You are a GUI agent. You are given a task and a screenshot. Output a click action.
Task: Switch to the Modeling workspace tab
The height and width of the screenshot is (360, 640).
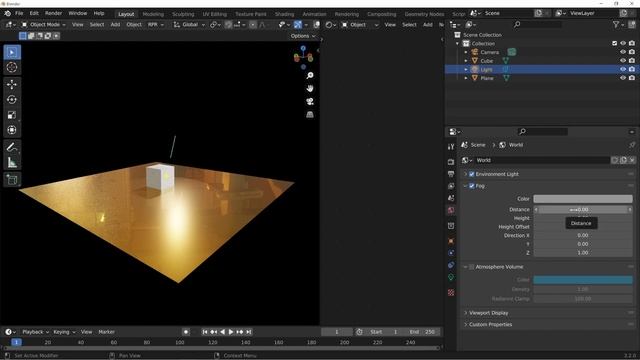[153, 14]
